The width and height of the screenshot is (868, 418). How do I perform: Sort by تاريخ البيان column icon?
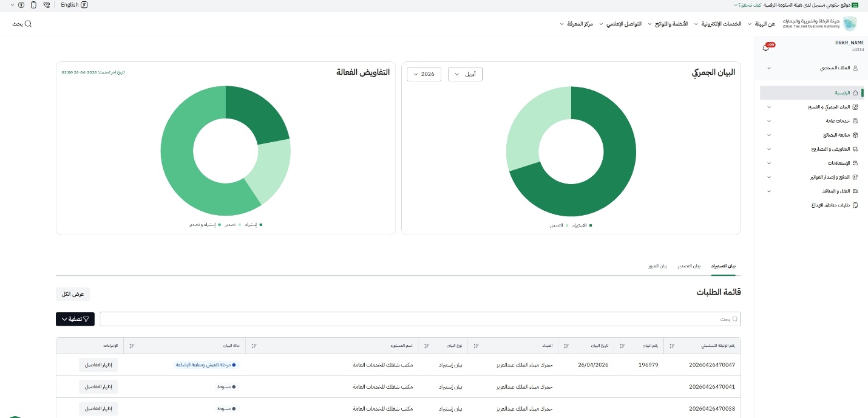(566, 346)
